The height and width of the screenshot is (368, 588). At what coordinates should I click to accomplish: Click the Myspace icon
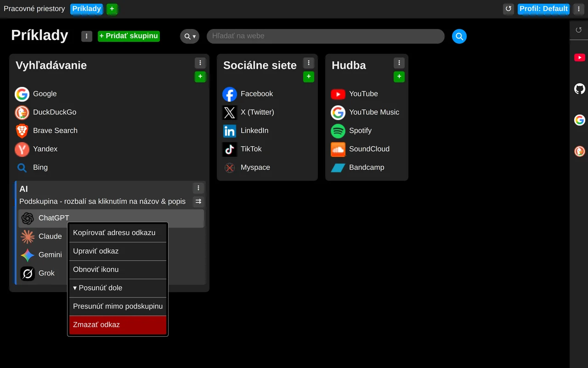coord(230,167)
